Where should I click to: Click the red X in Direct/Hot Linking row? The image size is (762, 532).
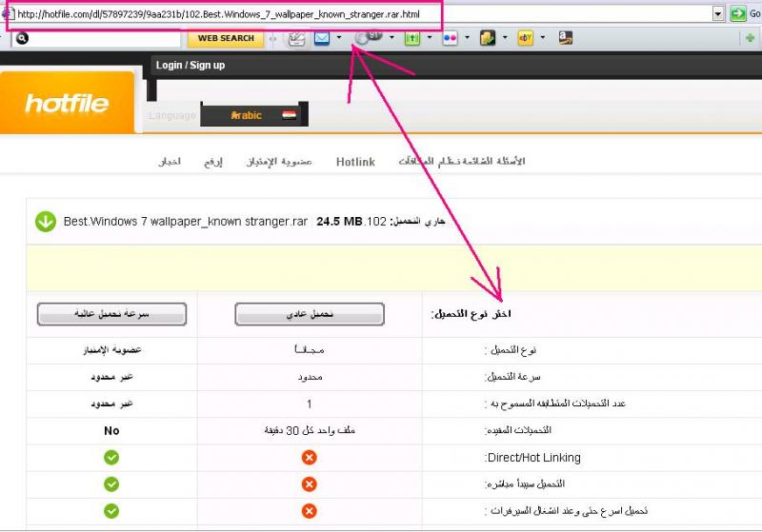click(x=309, y=458)
